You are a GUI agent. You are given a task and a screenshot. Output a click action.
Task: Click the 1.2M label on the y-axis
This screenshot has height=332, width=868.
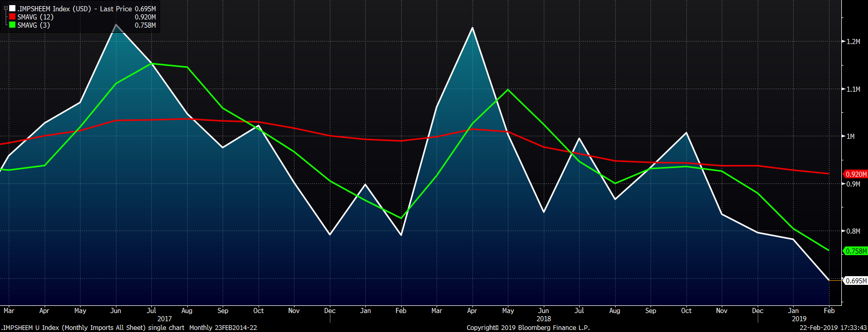853,42
